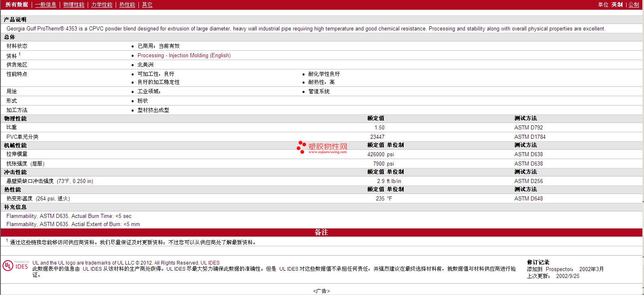Click the 物理性能 section header row
This screenshot has width=644, height=295.
pyautogui.click(x=322, y=118)
